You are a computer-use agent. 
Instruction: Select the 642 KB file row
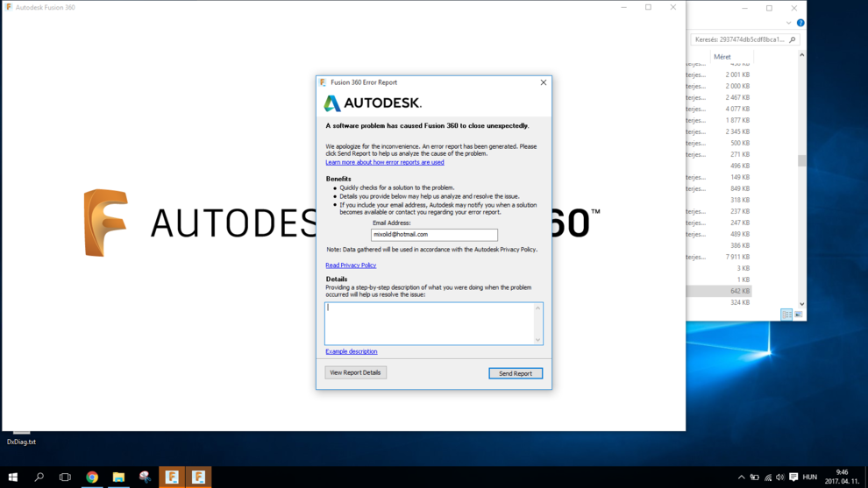pos(719,291)
